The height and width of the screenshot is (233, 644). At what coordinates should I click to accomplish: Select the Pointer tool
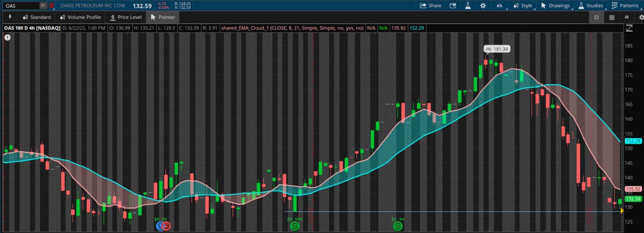pyautogui.click(x=163, y=17)
